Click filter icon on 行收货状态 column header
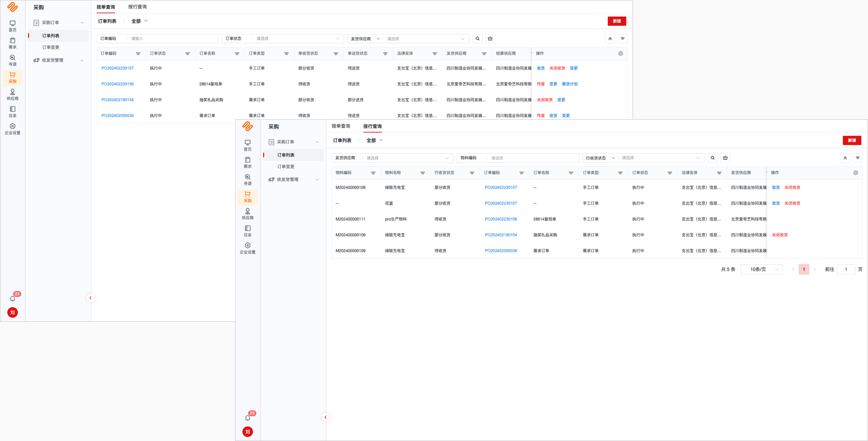The width and height of the screenshot is (868, 441). point(472,173)
